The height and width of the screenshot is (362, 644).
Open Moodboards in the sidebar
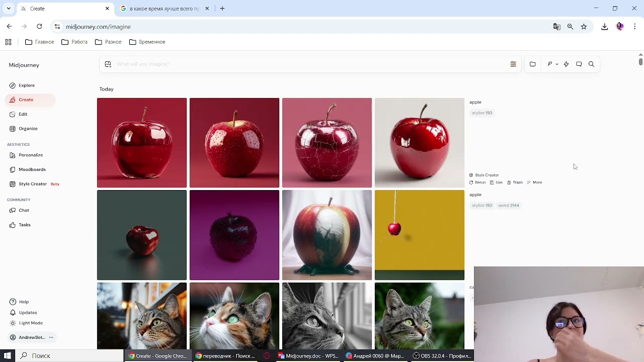28,169
